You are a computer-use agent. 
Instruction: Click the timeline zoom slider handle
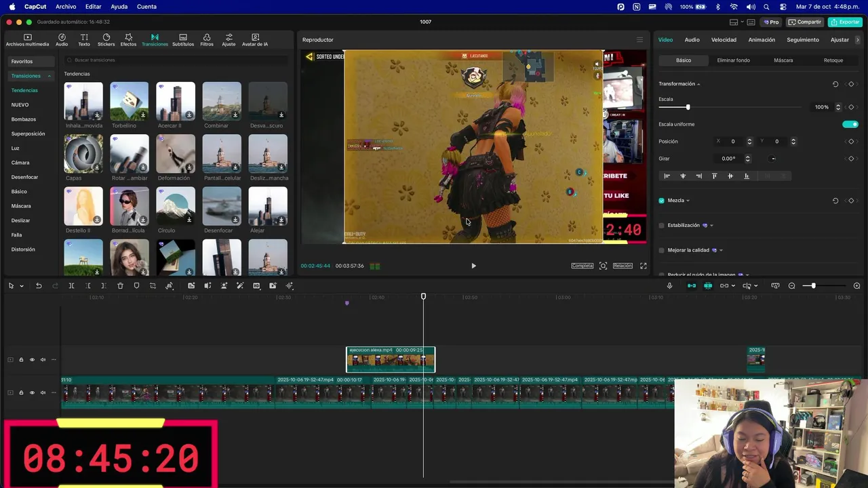[813, 286]
